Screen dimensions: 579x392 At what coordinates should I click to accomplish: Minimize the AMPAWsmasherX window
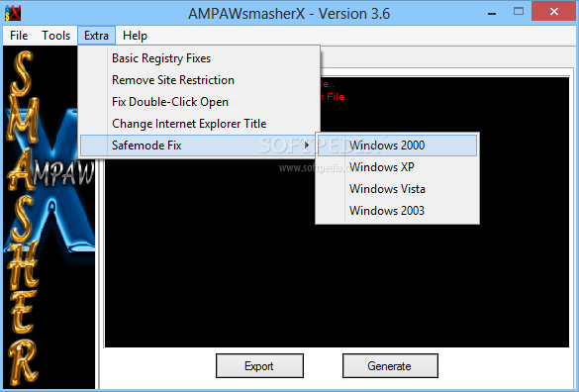[492, 13]
